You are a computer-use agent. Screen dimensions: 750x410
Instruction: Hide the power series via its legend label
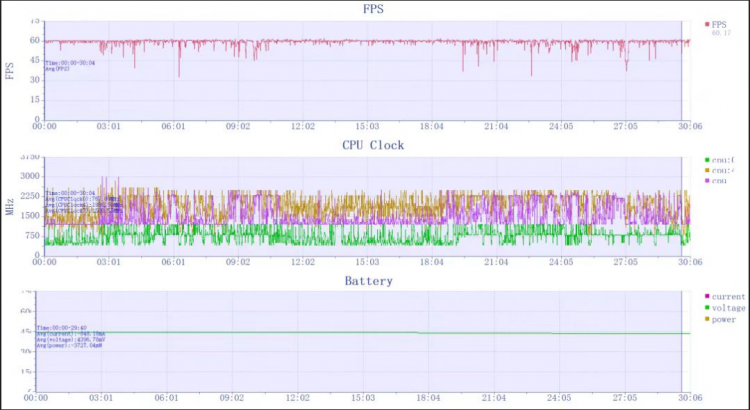(724, 320)
